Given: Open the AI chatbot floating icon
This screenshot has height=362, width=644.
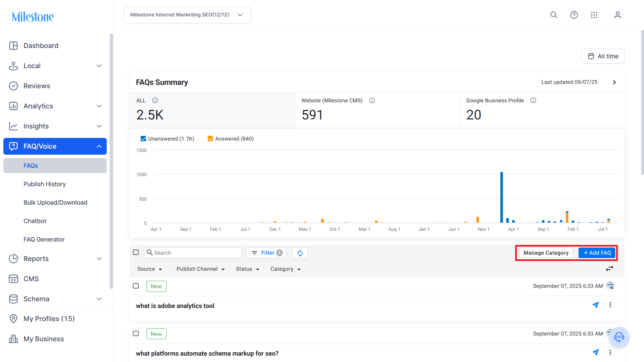Looking at the screenshot, I should [619, 337].
